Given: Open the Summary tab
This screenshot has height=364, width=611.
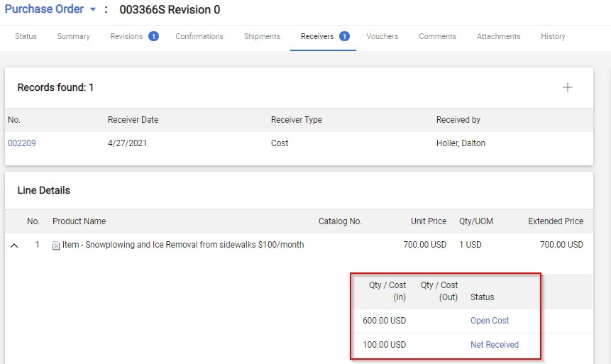Looking at the screenshot, I should tap(73, 36).
